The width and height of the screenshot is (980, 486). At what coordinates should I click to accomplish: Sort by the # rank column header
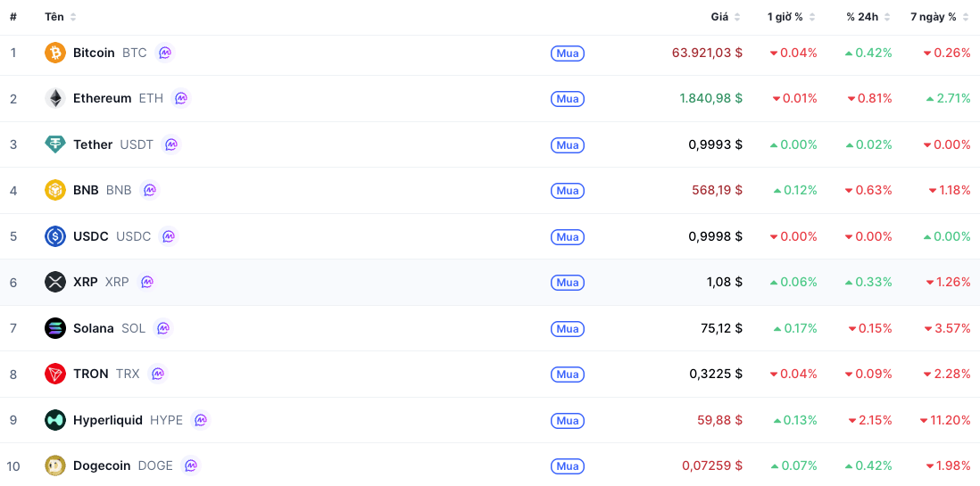coord(13,17)
